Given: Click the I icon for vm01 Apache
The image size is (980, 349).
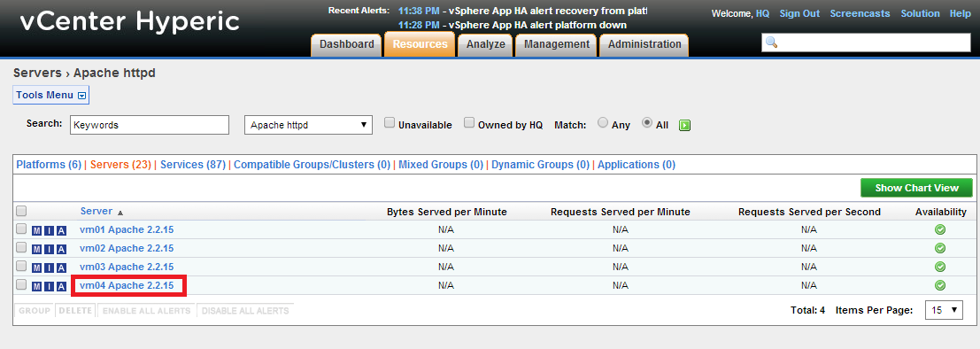Looking at the screenshot, I should click(x=49, y=230).
